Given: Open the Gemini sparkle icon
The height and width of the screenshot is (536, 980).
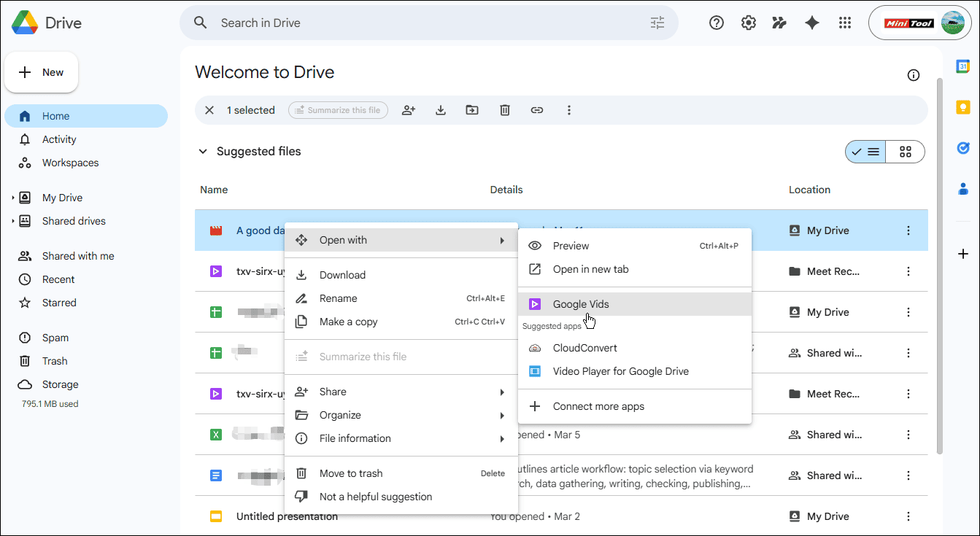Looking at the screenshot, I should click(x=812, y=23).
